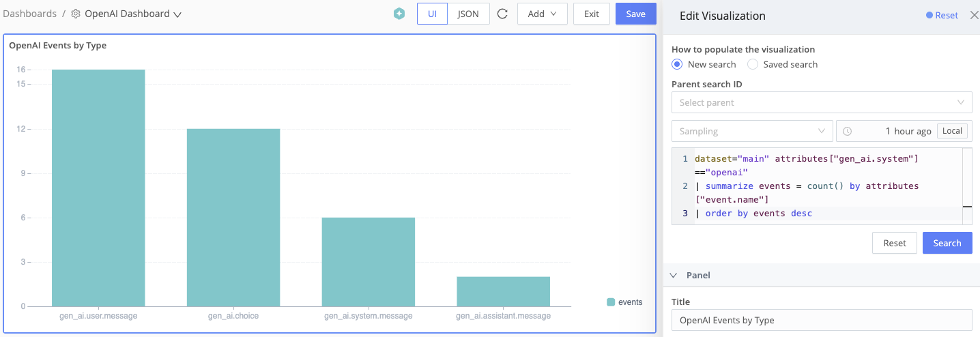Refresh the dashboard with circular arrow icon

point(503,14)
